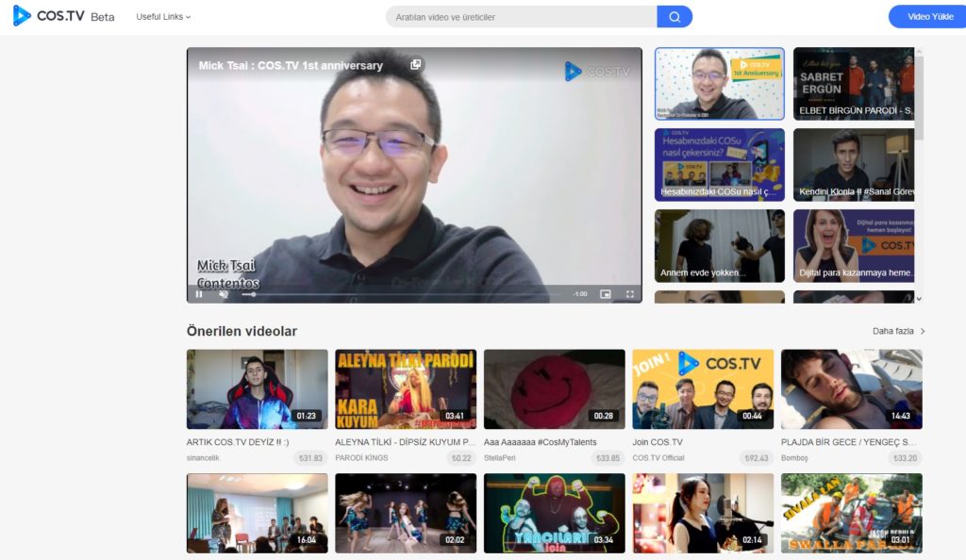This screenshot has height=560, width=966.
Task: Enter fullscreen mode in video player
Action: pyautogui.click(x=629, y=294)
